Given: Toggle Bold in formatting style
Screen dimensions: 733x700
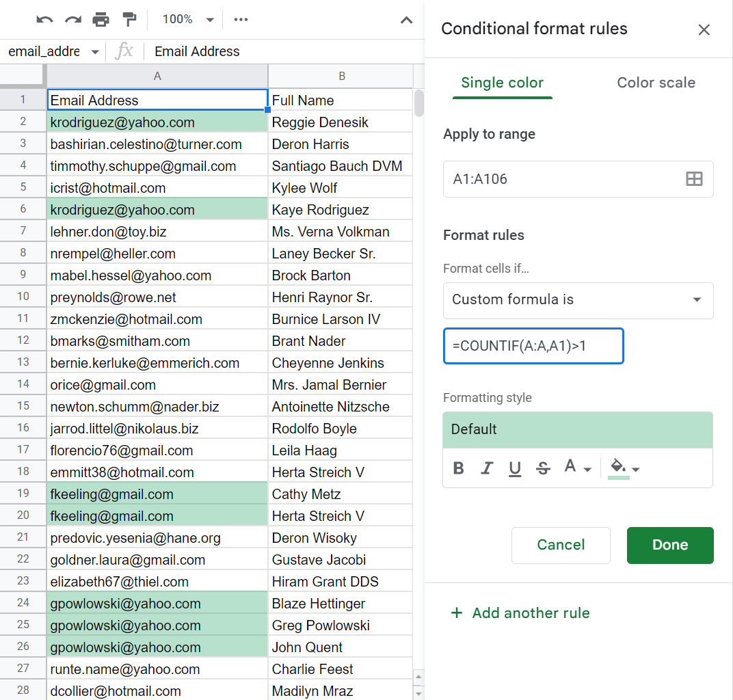Looking at the screenshot, I should point(459,468).
